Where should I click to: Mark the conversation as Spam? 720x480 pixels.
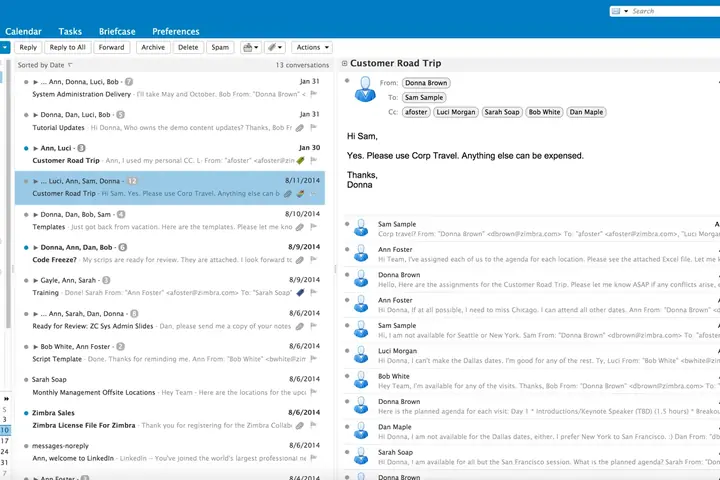pos(220,47)
